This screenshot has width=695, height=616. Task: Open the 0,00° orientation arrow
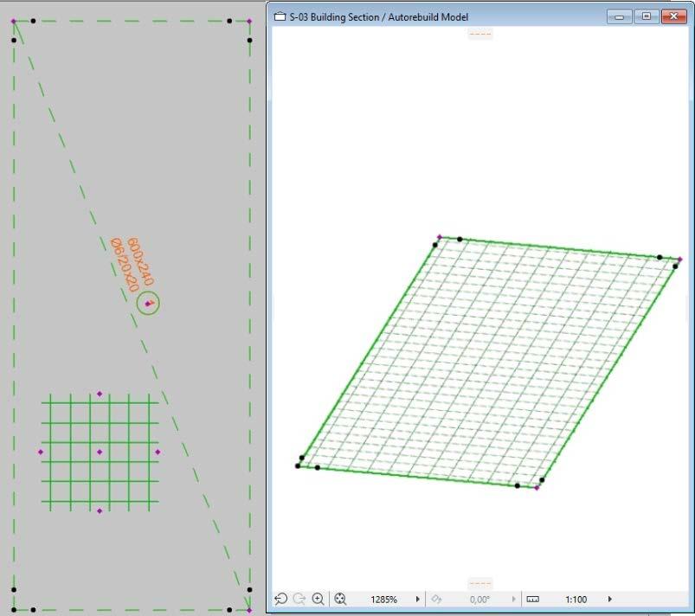pos(514,600)
